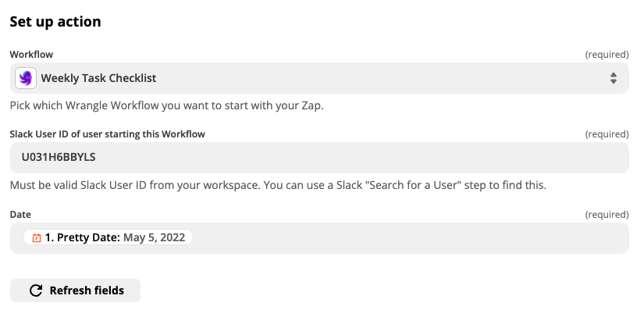
Task: Click the Slack User ID field label
Action: tap(108, 134)
